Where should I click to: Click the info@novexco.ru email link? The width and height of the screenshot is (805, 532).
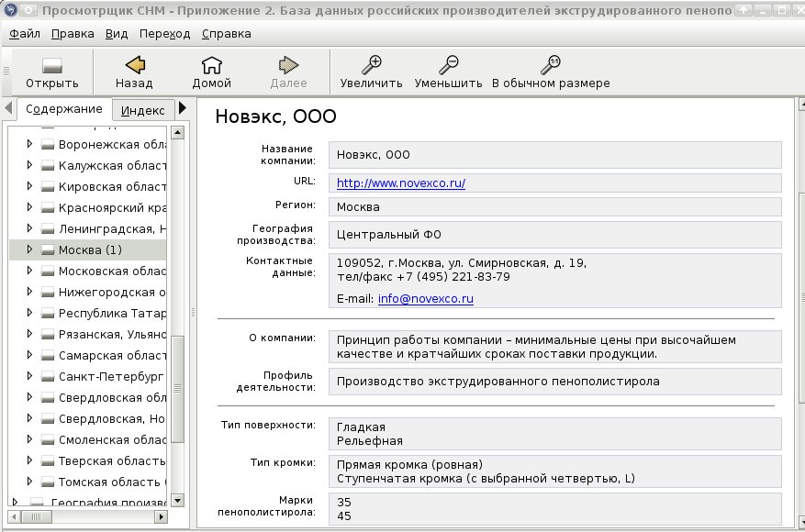(426, 299)
